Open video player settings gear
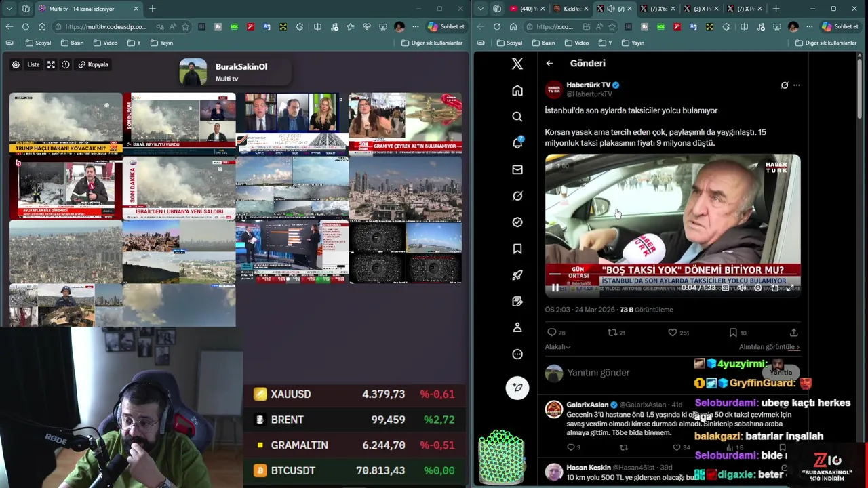The image size is (868, 488). point(758,288)
